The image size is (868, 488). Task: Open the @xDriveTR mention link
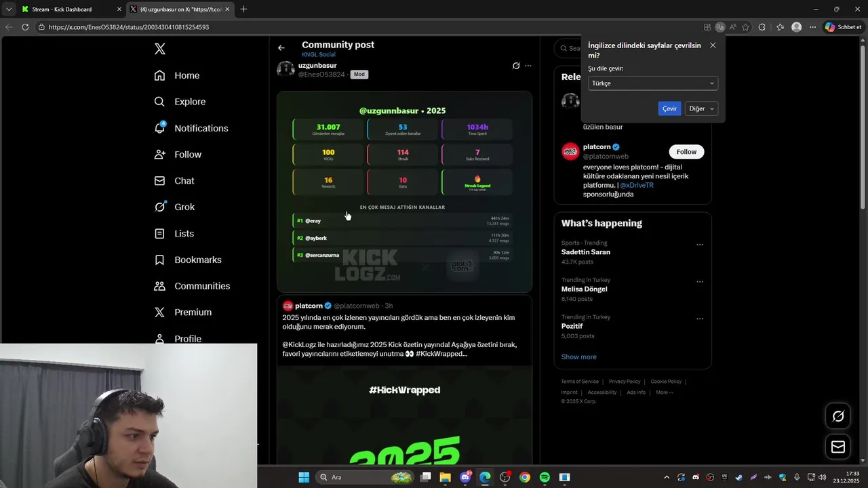pos(637,185)
